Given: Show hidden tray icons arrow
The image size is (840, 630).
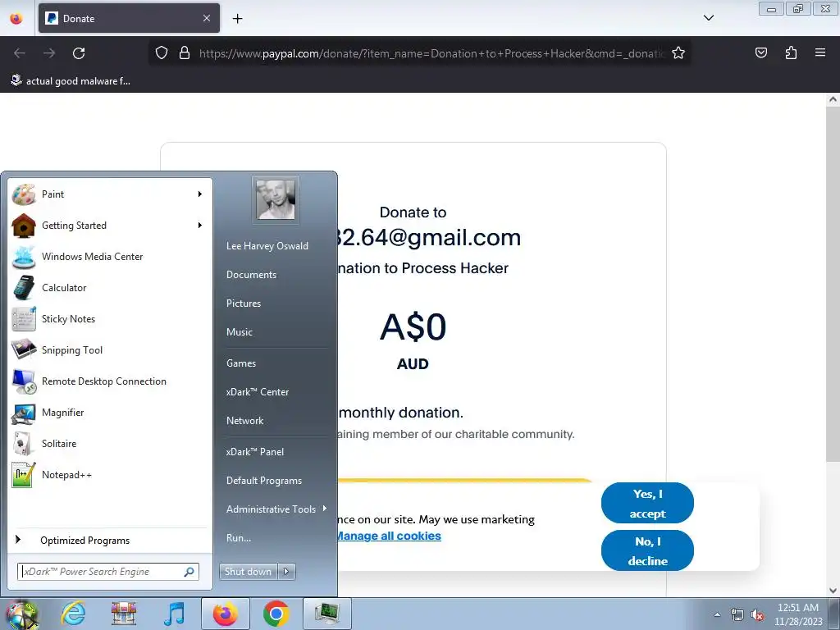Looking at the screenshot, I should [x=717, y=614].
